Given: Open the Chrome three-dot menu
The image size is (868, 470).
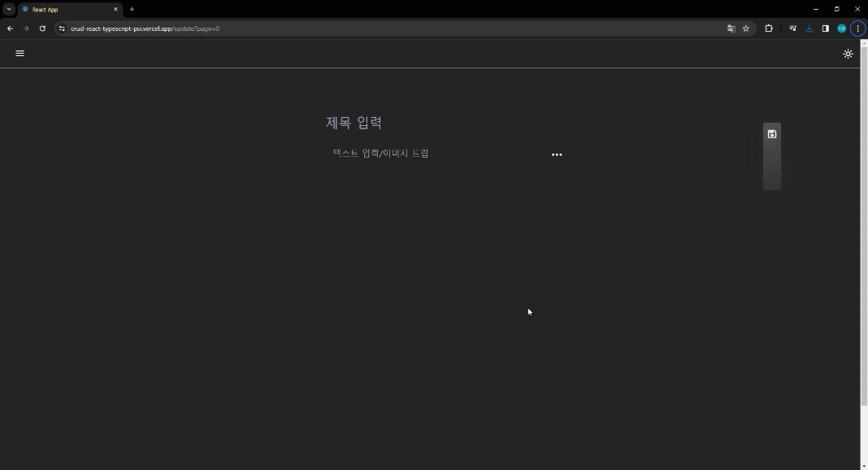Looking at the screenshot, I should coord(858,28).
